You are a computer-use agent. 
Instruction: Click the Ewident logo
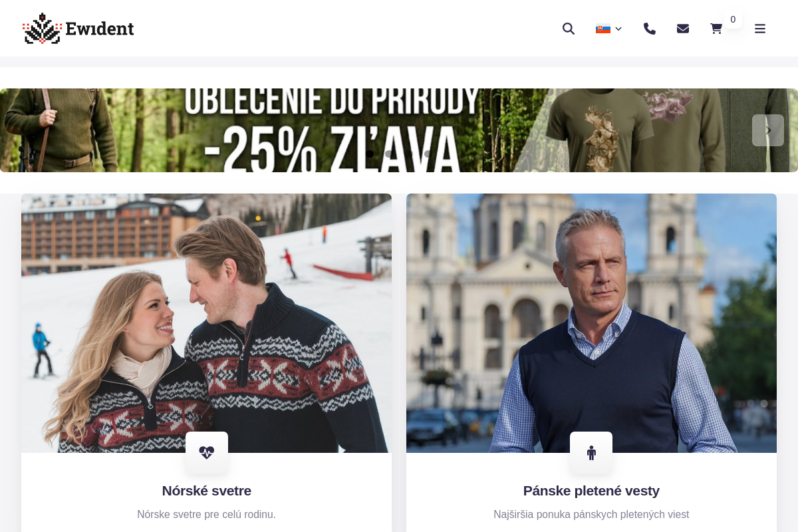click(x=78, y=29)
